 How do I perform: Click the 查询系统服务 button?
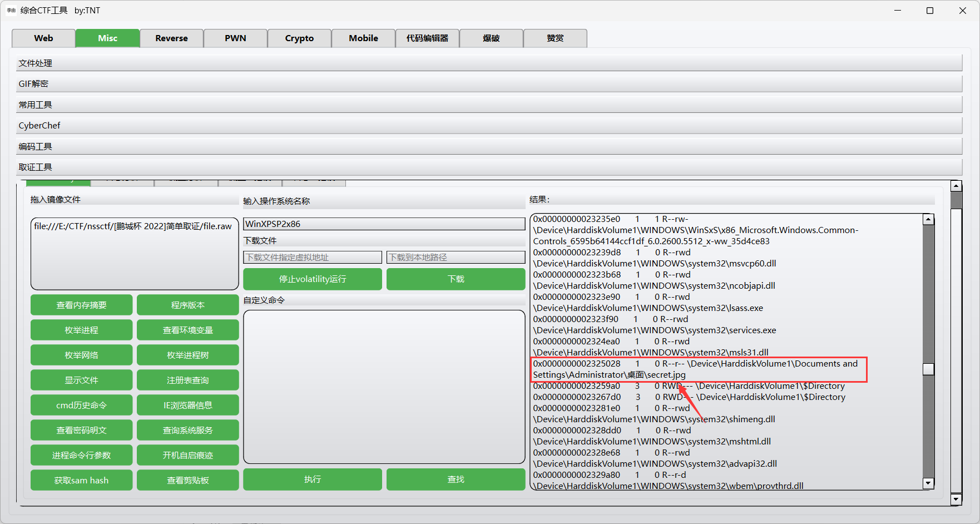[x=188, y=430]
